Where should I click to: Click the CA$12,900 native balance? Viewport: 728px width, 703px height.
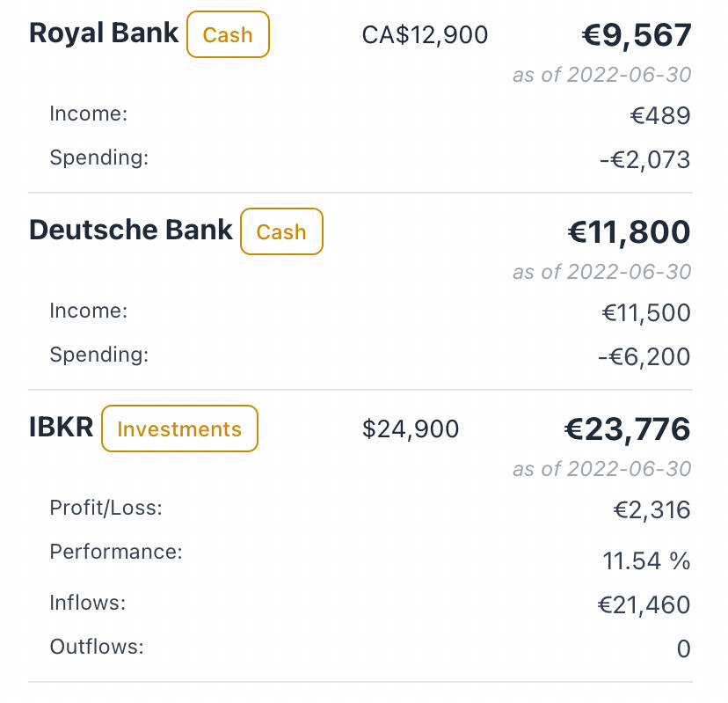coord(425,35)
